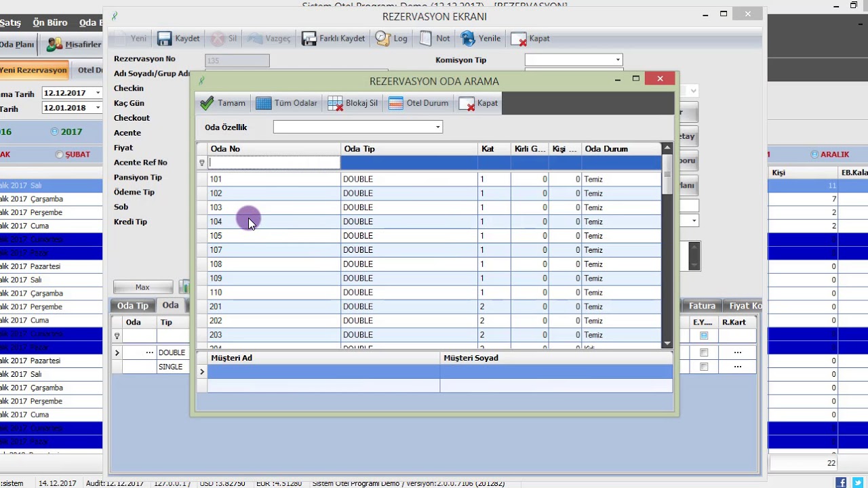Switch to the Oda tab

pos(170,306)
